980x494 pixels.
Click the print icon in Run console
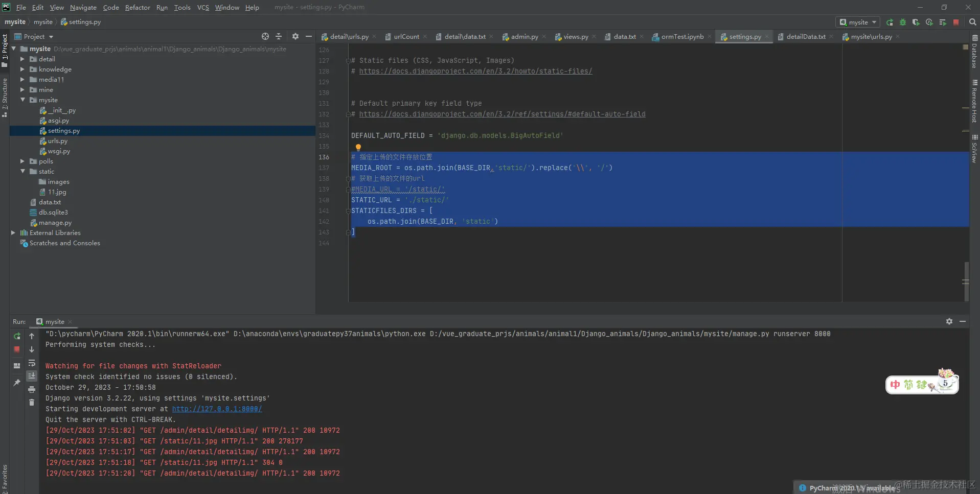[x=32, y=389]
